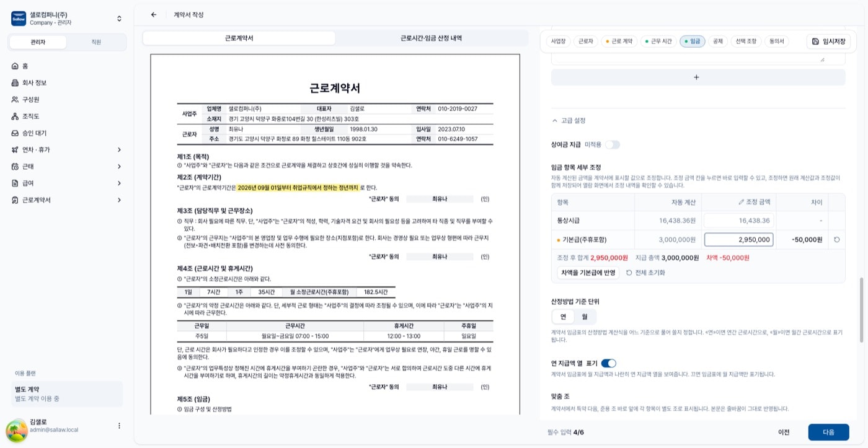Click the plus button to add an item
Viewport: 868px width, 448px height.
coord(698,77)
